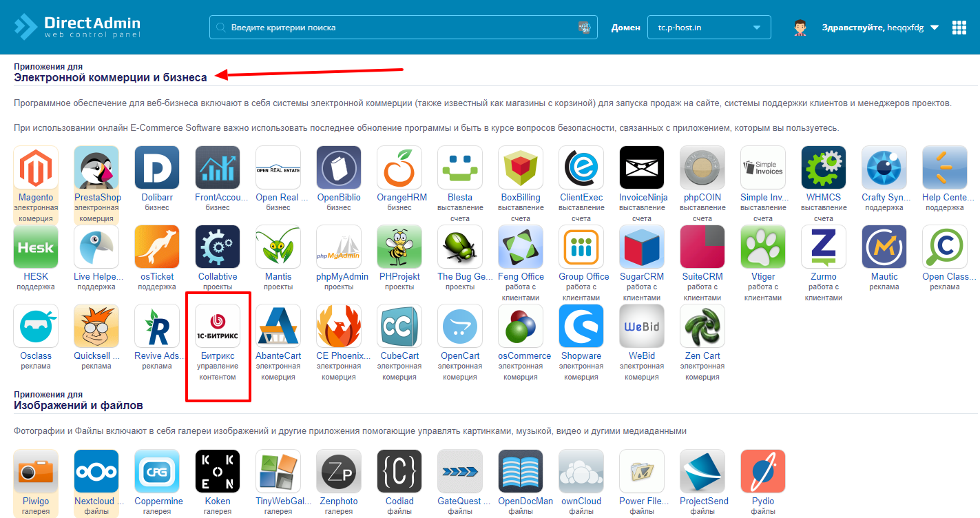Open the osTicket kangaroo icon

(x=157, y=247)
